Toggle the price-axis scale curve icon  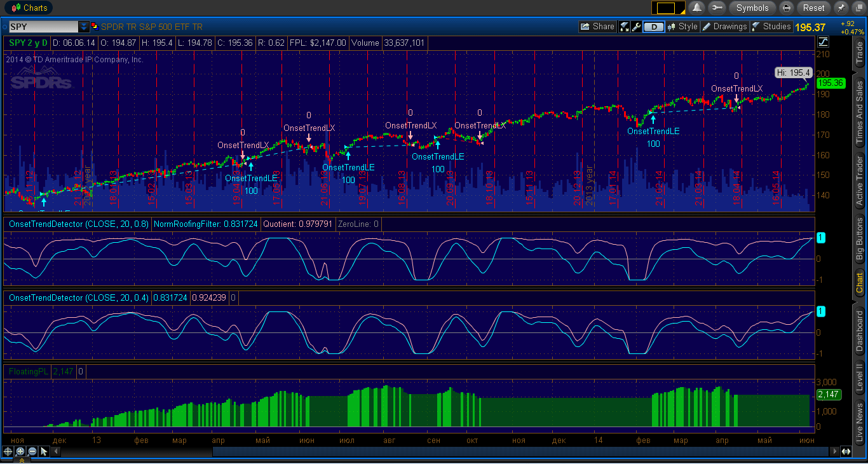(x=823, y=42)
